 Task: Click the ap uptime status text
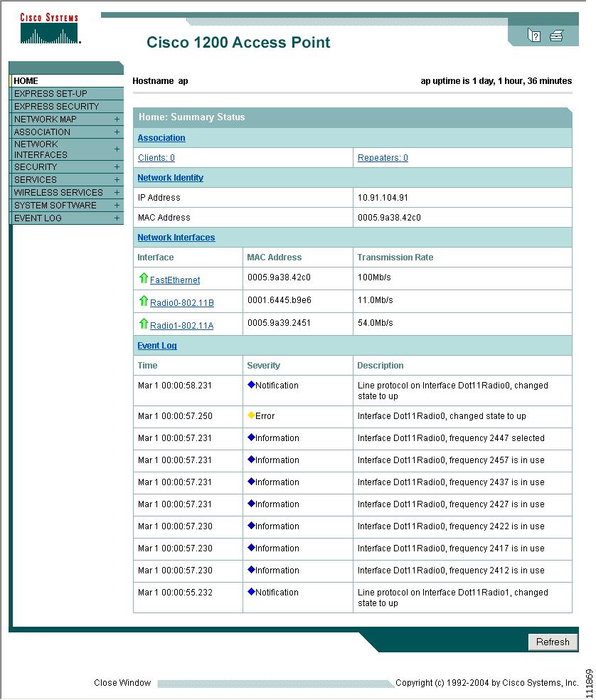point(496,81)
